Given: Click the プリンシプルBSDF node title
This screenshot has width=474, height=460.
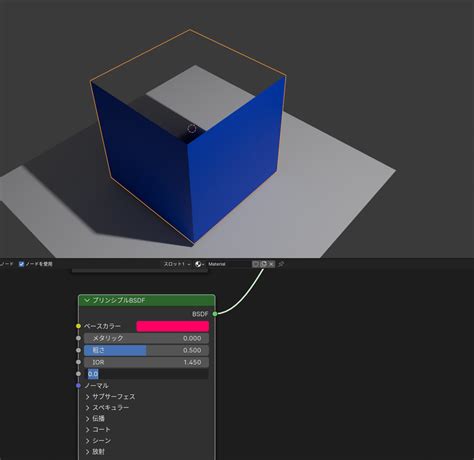Looking at the screenshot, I should tap(119, 300).
